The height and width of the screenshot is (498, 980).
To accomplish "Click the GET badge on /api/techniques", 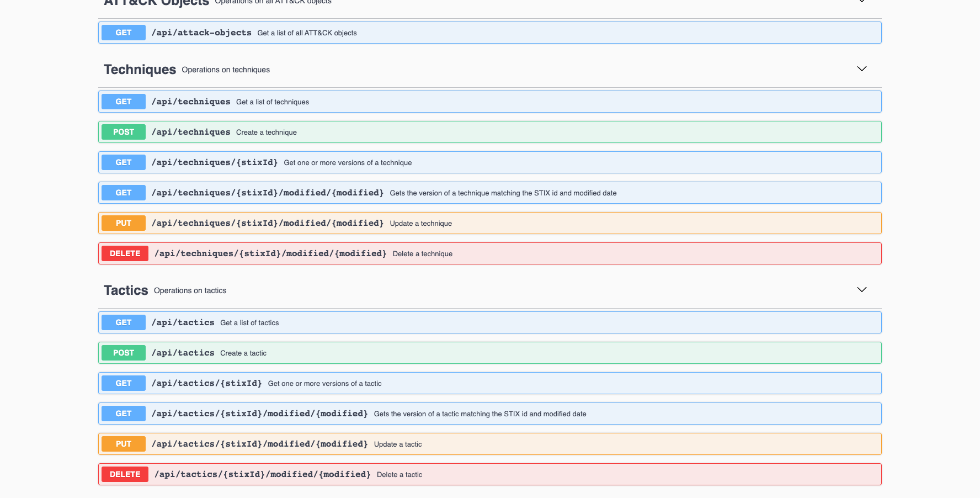I will tap(122, 101).
